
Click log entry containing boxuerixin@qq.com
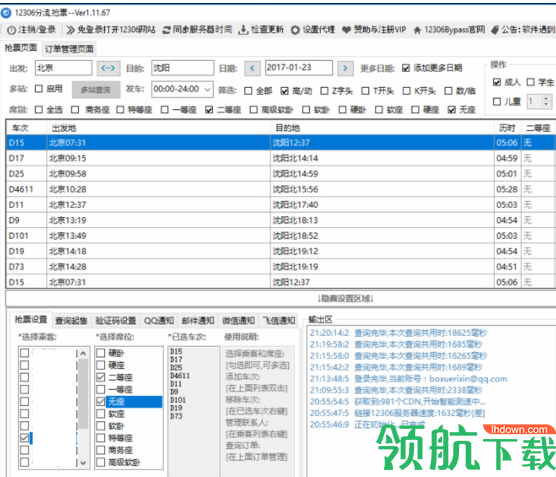tap(408, 379)
